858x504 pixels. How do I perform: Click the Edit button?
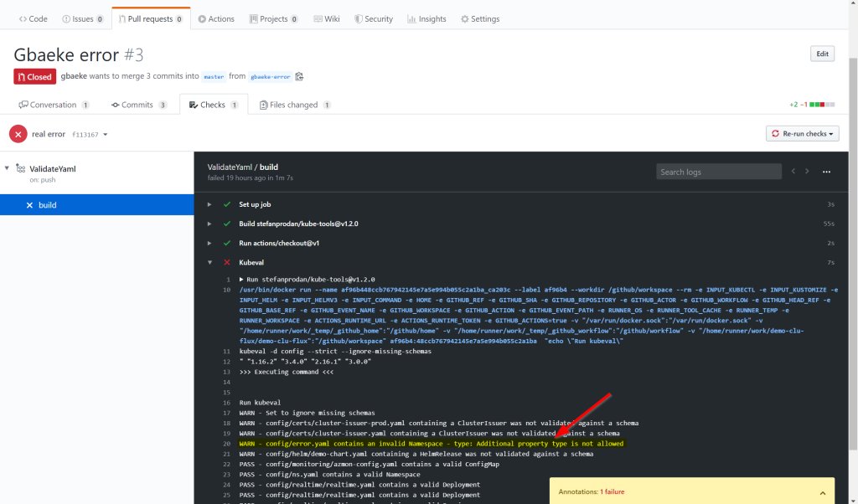point(822,53)
